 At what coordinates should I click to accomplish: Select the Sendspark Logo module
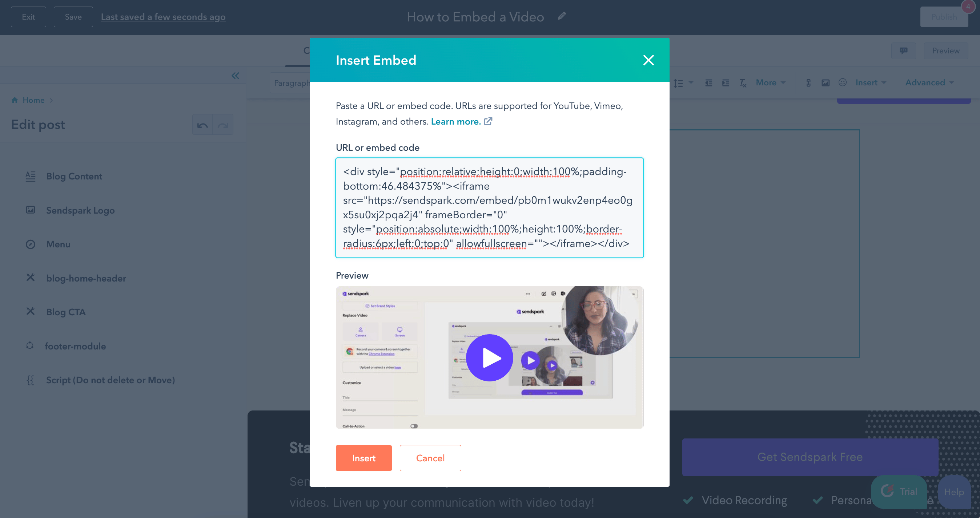(80, 210)
